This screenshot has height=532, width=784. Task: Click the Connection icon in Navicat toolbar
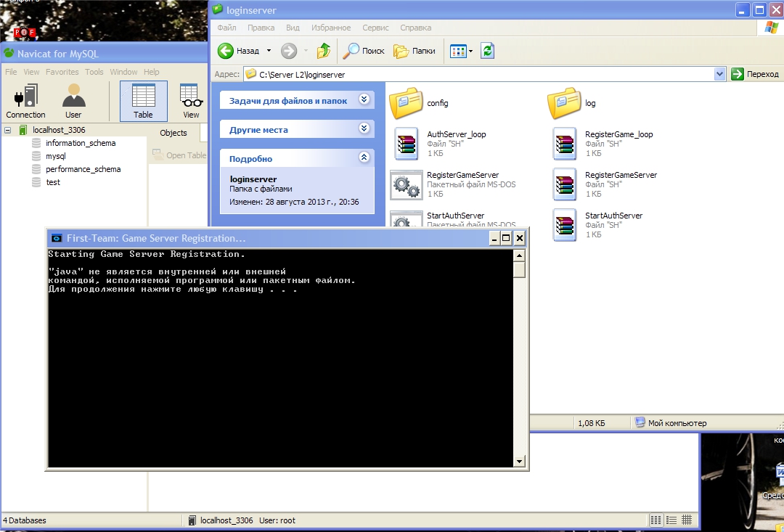pyautogui.click(x=25, y=100)
